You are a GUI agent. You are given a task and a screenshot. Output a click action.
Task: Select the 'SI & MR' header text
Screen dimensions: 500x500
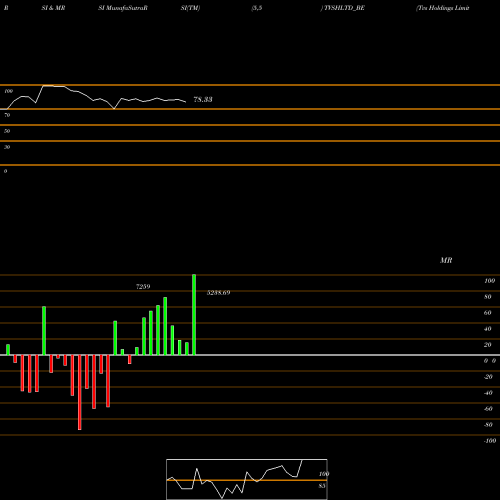(53, 8)
